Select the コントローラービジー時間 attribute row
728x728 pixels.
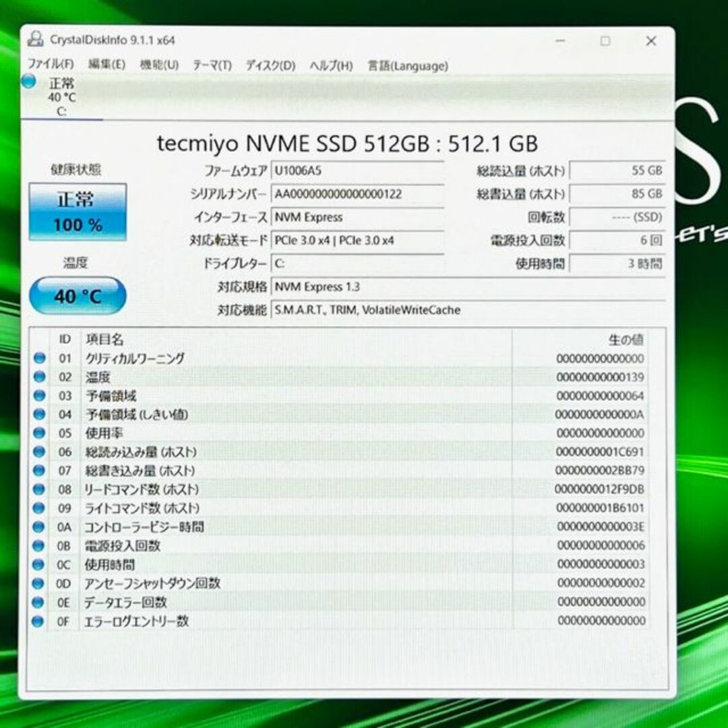[339, 527]
